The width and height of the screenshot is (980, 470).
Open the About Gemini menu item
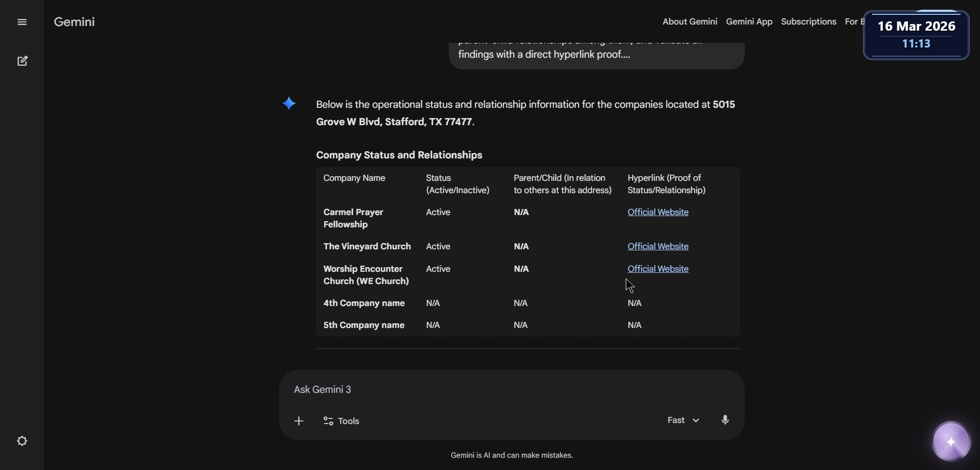coord(690,21)
